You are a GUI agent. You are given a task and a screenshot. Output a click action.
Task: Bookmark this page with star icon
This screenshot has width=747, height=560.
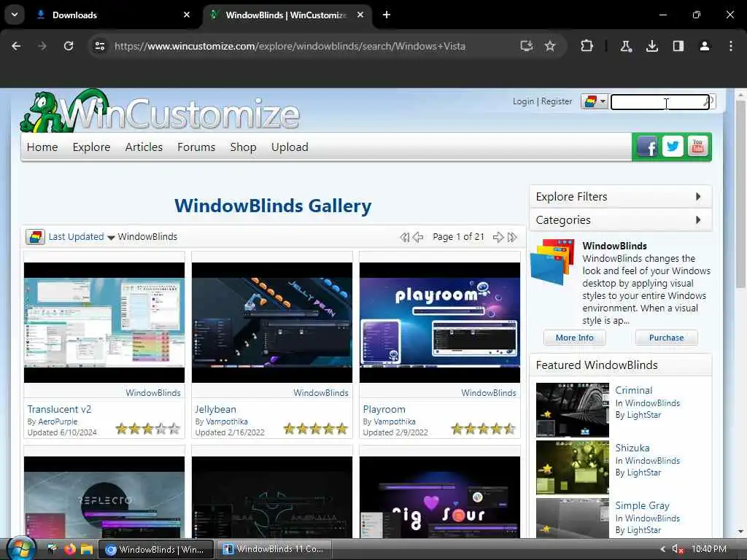coord(550,46)
